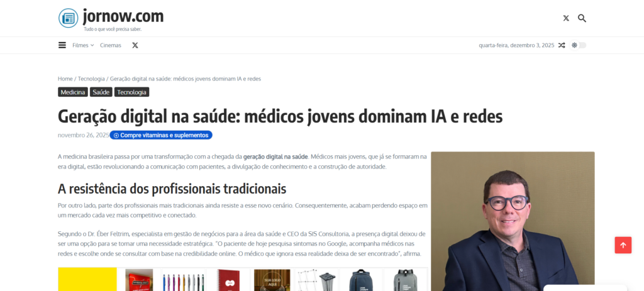Open the Cinemas menu item
Viewport: 644px width, 291px height.
(111, 45)
